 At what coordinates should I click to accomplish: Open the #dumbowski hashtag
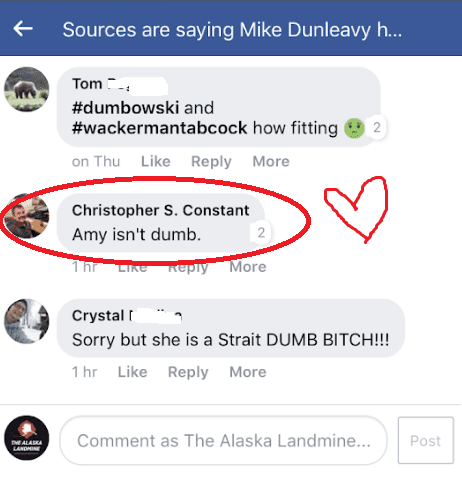(x=126, y=108)
